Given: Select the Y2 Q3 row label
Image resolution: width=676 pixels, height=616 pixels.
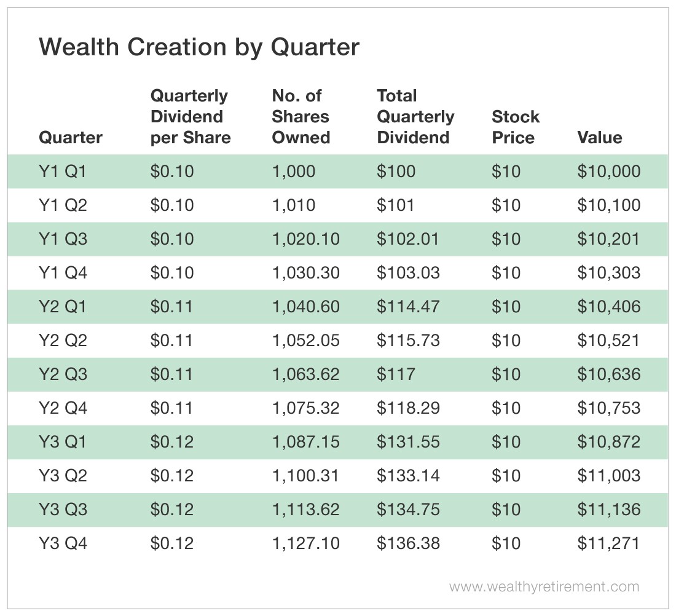Looking at the screenshot, I should pos(63,374).
